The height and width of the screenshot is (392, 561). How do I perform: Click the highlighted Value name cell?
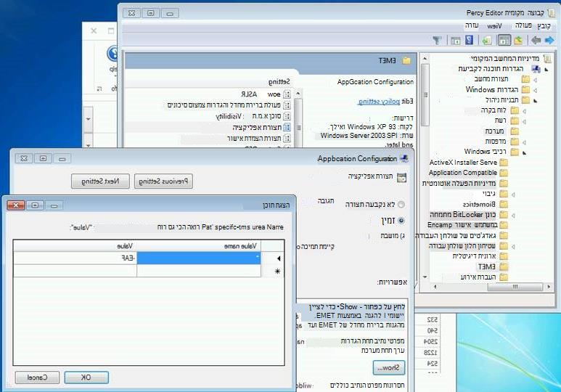click(x=199, y=258)
